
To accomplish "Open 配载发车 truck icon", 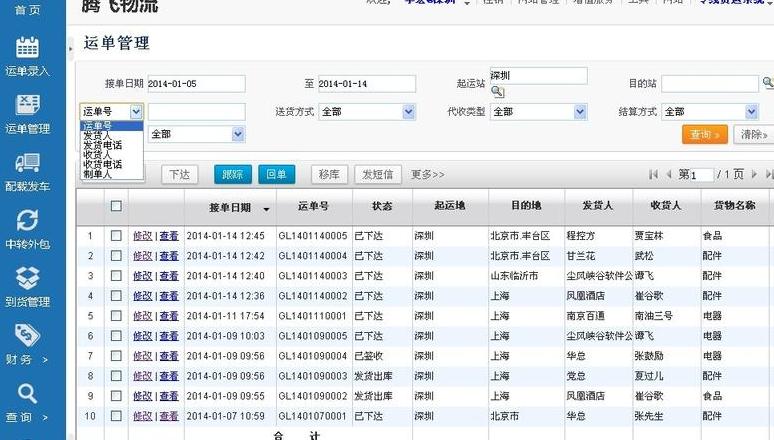I will (x=27, y=162).
